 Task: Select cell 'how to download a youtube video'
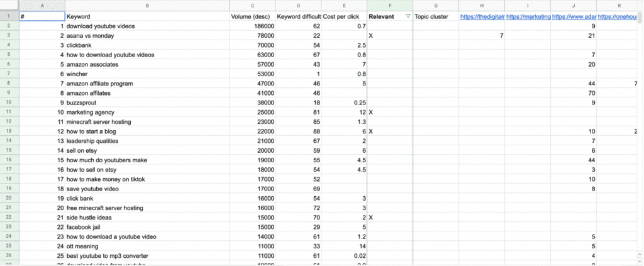[147, 237]
